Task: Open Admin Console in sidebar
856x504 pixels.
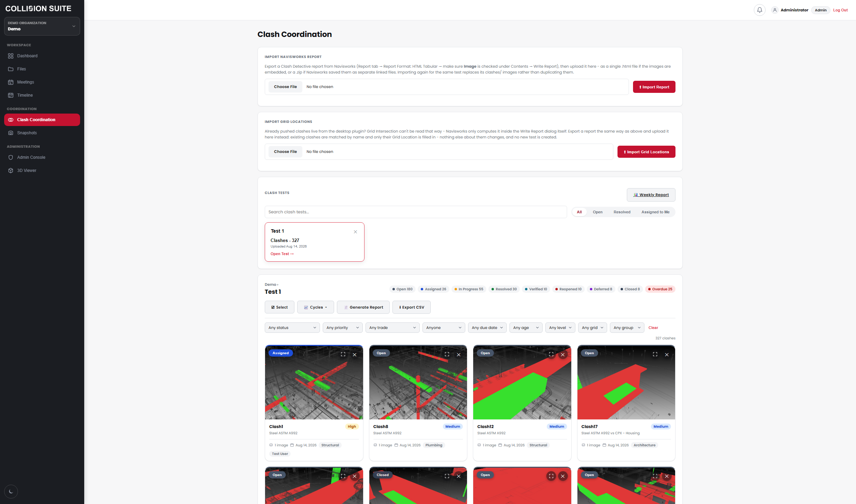Action: click(42, 157)
